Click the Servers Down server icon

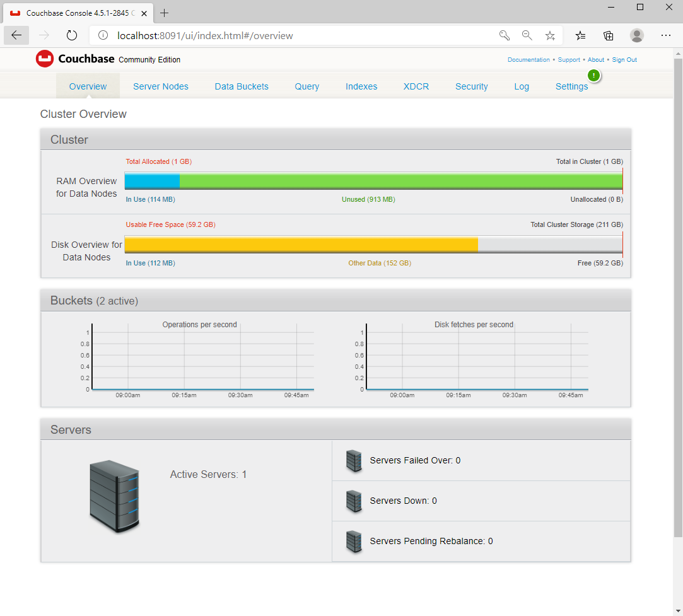coord(354,501)
